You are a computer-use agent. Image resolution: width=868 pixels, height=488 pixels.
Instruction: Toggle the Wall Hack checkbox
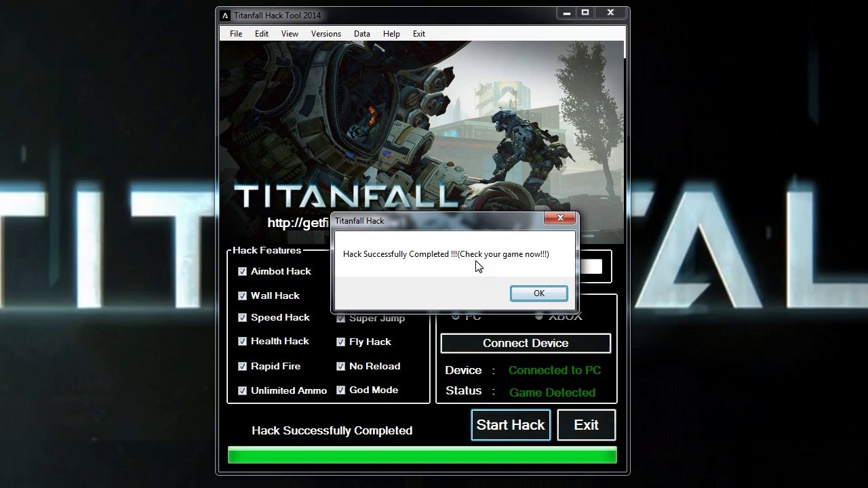(x=242, y=296)
